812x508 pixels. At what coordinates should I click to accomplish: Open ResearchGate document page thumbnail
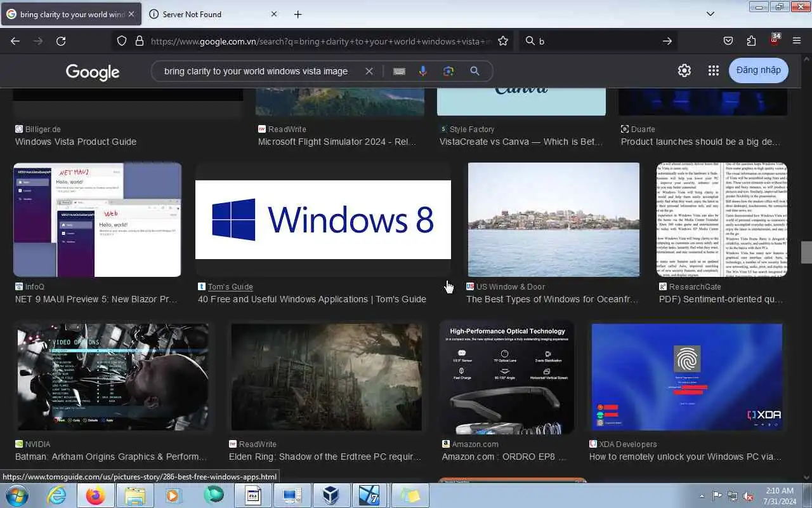722,219
